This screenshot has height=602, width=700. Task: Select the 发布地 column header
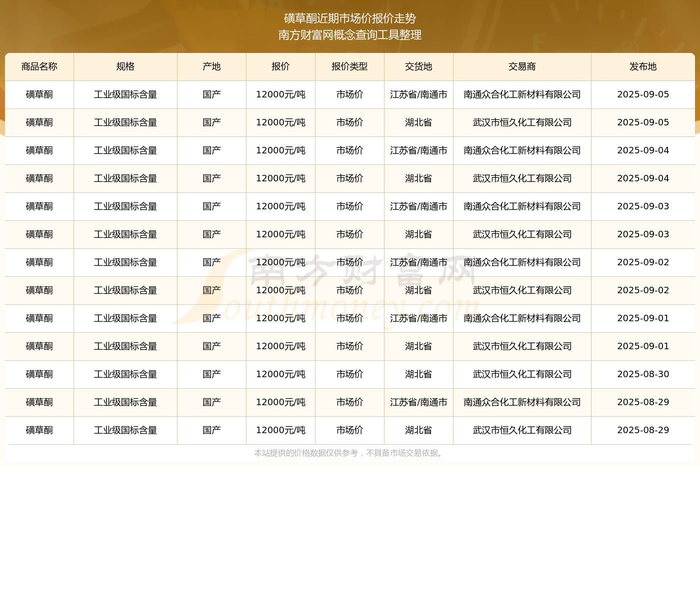(x=643, y=66)
